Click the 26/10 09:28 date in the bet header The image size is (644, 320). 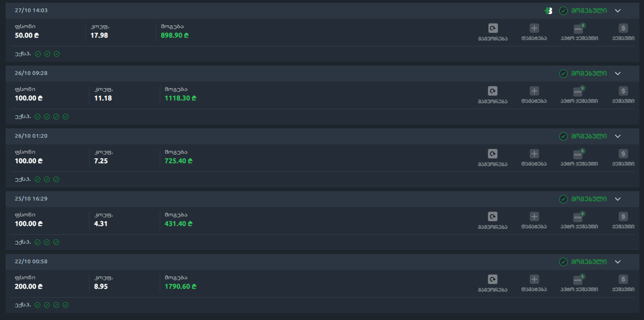(x=31, y=74)
